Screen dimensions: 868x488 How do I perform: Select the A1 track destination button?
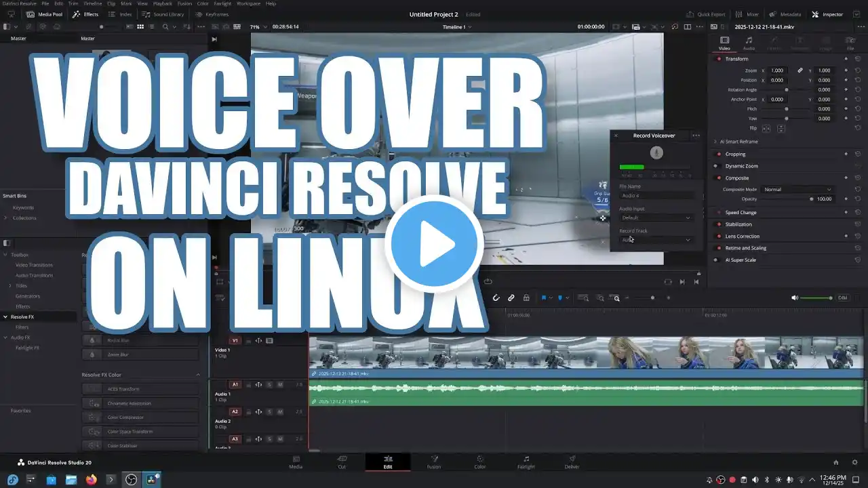[x=235, y=384]
